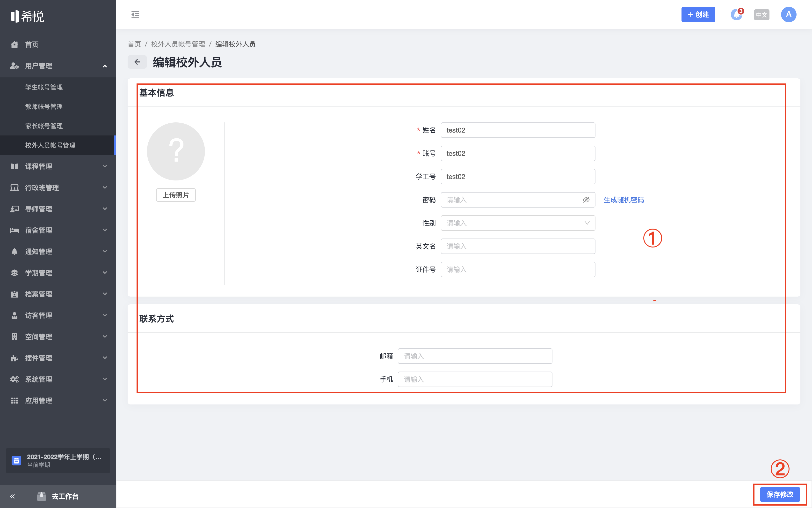Open the notification bell

pyautogui.click(x=736, y=15)
